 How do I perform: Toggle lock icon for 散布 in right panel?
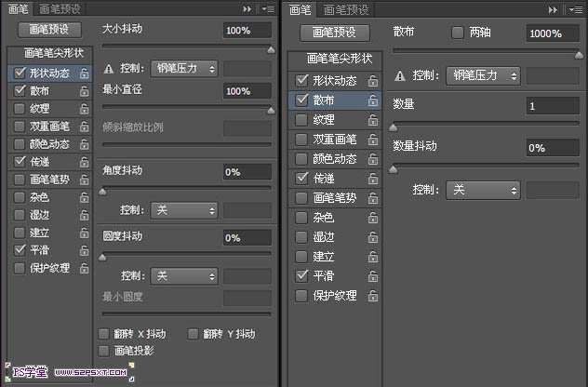point(373,100)
